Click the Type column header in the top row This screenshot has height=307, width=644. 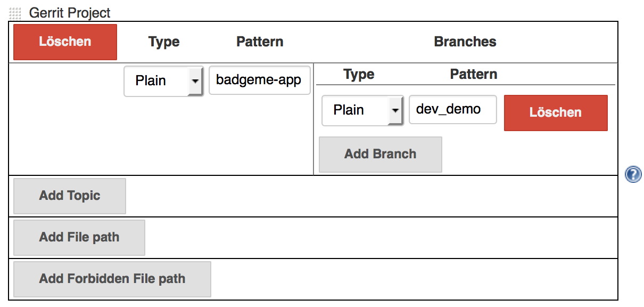coord(163,41)
